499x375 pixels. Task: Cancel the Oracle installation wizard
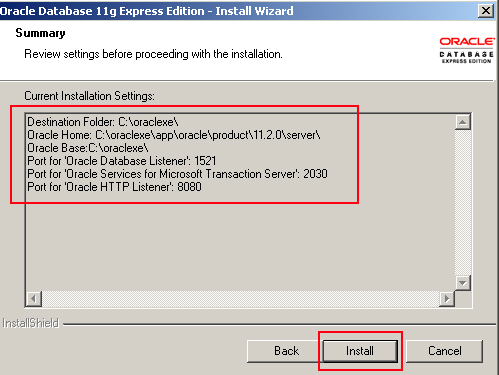click(x=444, y=351)
